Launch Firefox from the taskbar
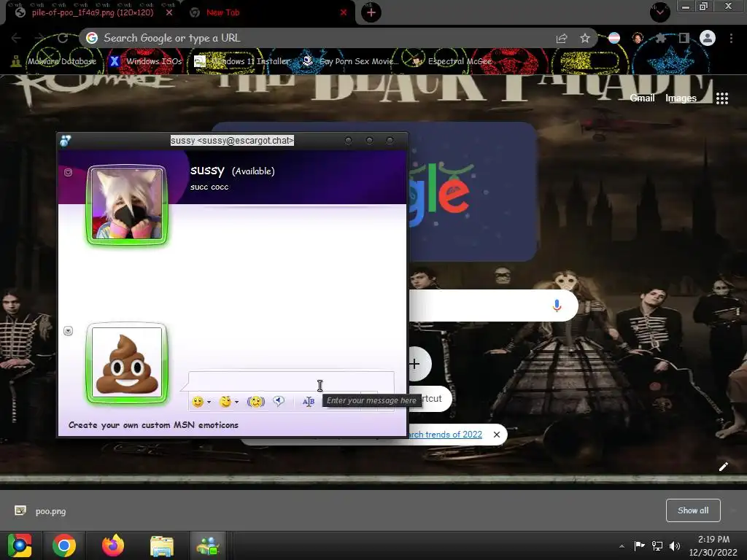This screenshot has width=747, height=560. [113, 545]
